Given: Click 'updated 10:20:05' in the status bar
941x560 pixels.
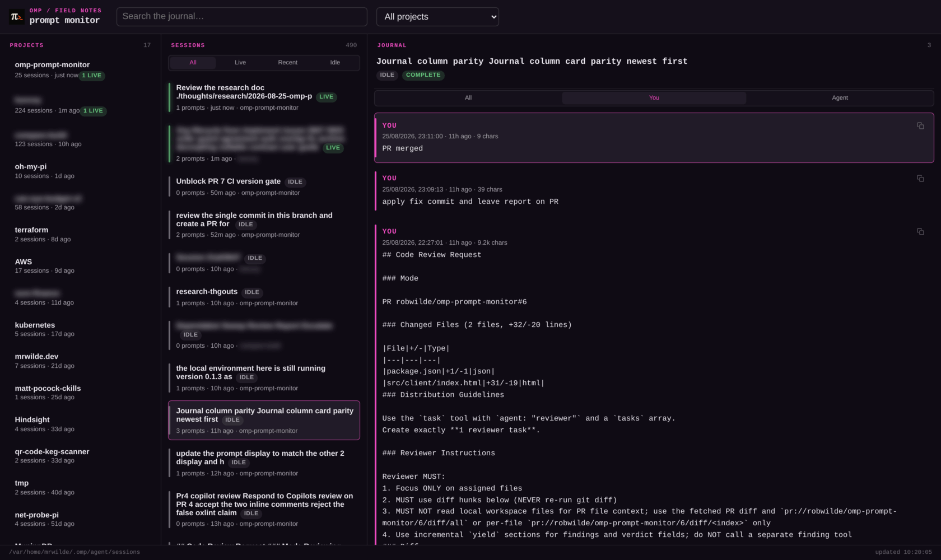Looking at the screenshot, I should [x=903, y=552].
